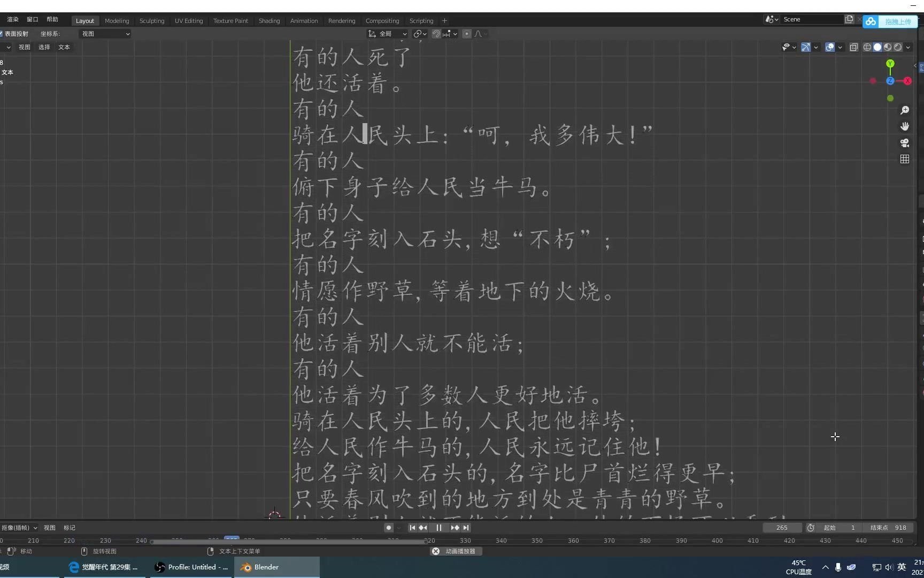Viewport: 924px width, 578px height.
Task: Open transform pivot point selector
Action: [x=420, y=34]
